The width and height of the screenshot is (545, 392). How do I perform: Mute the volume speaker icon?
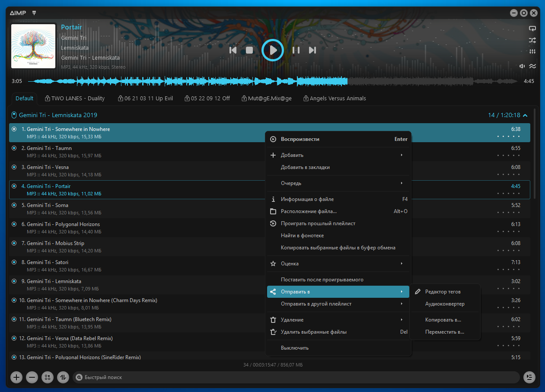[522, 66]
